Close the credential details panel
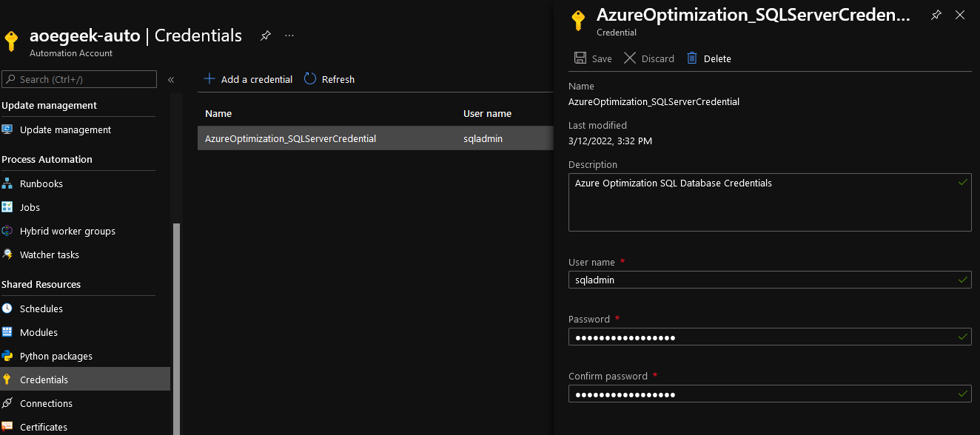The image size is (980, 435). [x=960, y=15]
